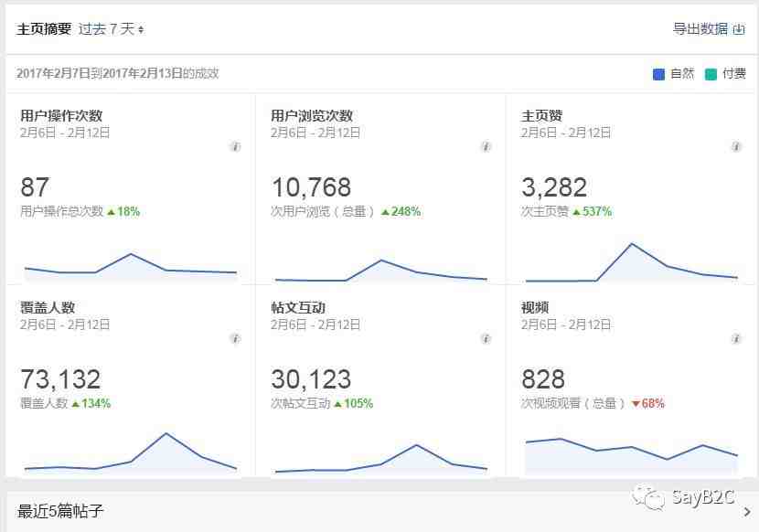
Task: Click the 帖文互动 sparkline chart
Action: (x=381, y=459)
